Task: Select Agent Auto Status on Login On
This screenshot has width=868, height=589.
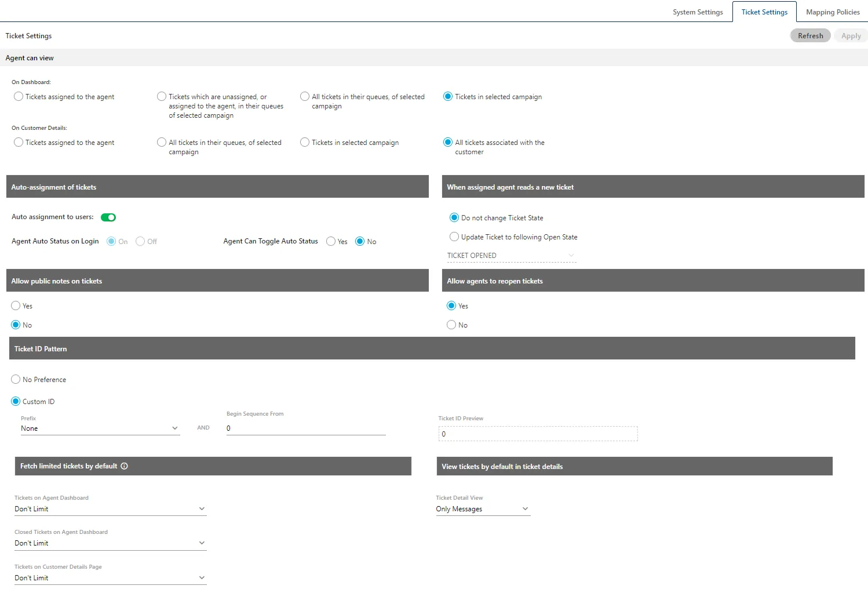Action: pos(111,241)
